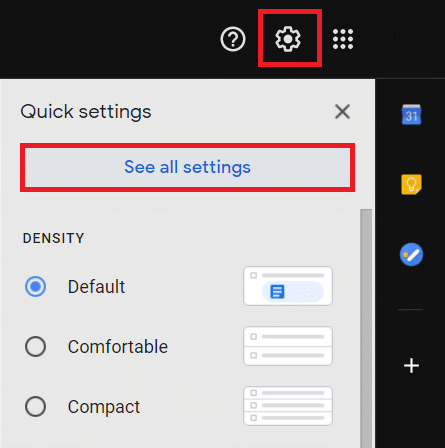Open the Google apps grid launcher

point(343,39)
